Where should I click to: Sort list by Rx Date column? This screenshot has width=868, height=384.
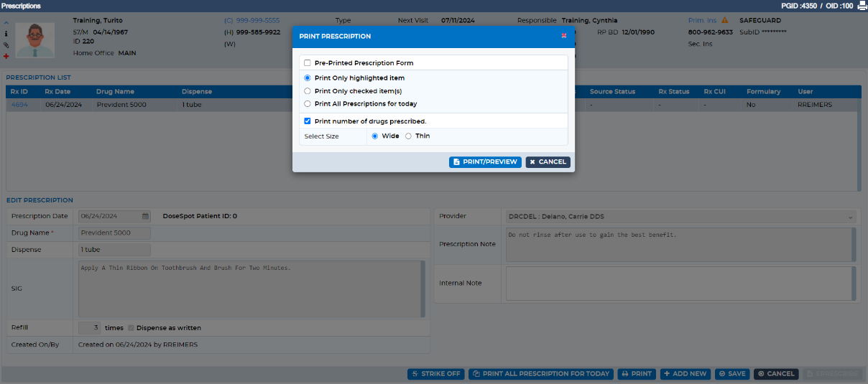(x=57, y=92)
